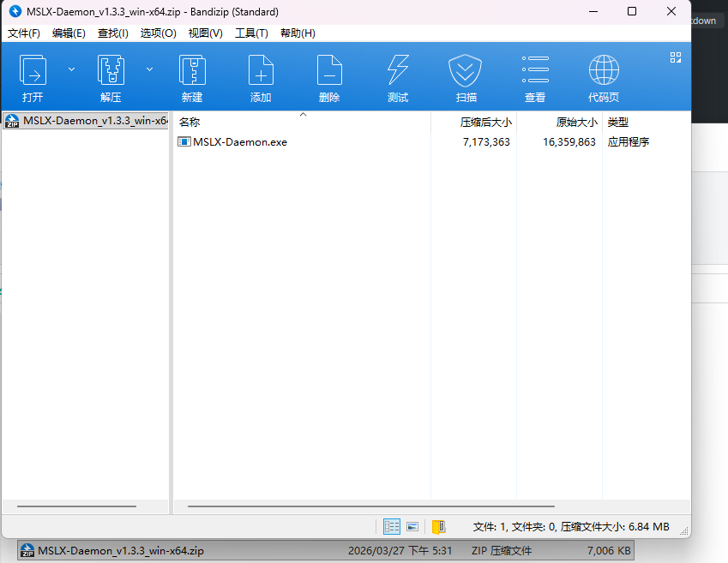Click the date 2026/03/27 下午 5:31 in Explorer
This screenshot has width=728, height=563.
click(400, 551)
